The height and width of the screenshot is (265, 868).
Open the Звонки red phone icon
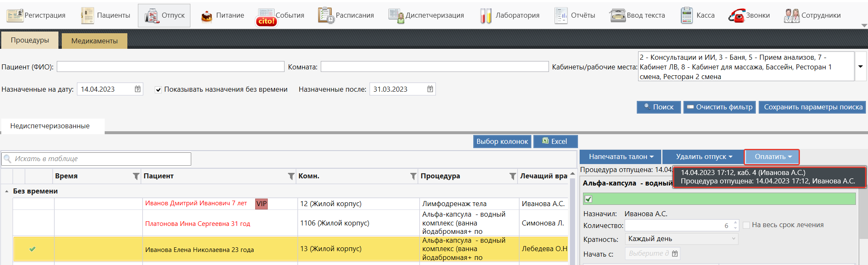coord(736,16)
